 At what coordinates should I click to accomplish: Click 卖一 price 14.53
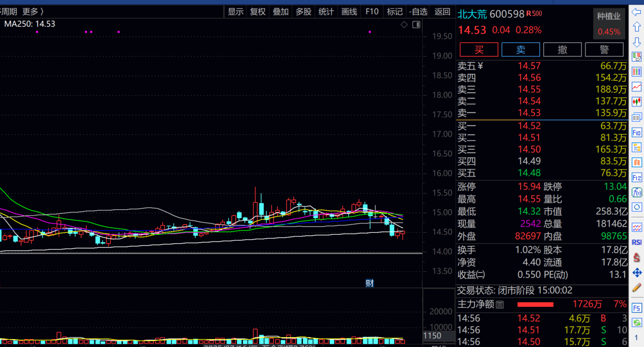pos(529,113)
